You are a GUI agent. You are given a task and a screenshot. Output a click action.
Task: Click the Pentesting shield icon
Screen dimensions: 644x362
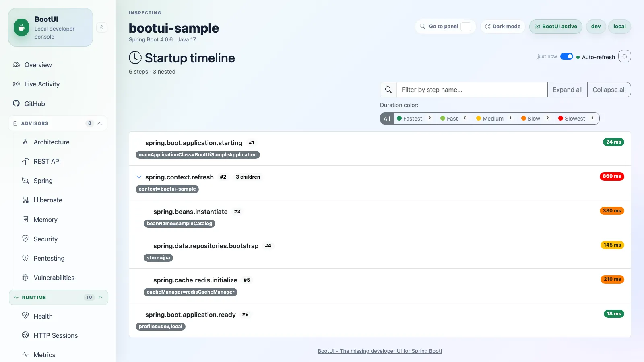(25, 258)
